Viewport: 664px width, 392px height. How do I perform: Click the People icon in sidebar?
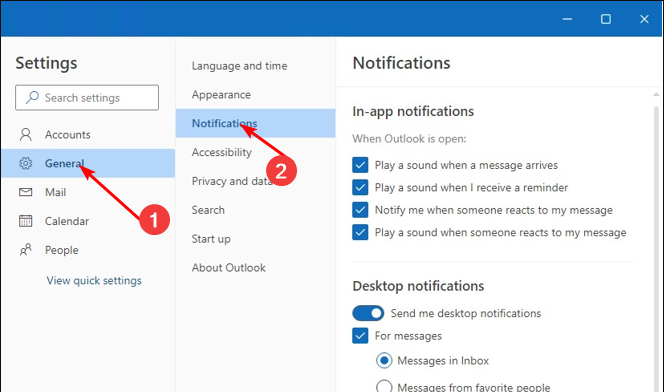pyautogui.click(x=25, y=250)
